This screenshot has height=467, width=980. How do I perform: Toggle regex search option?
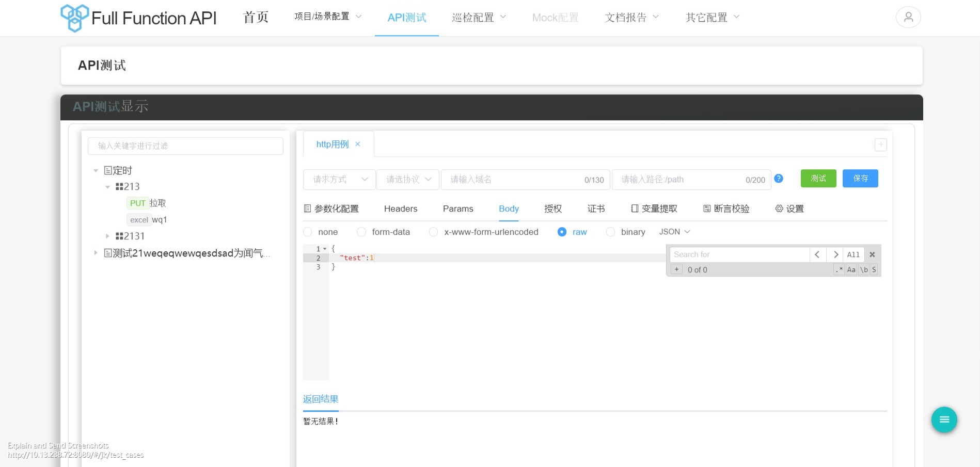(839, 269)
